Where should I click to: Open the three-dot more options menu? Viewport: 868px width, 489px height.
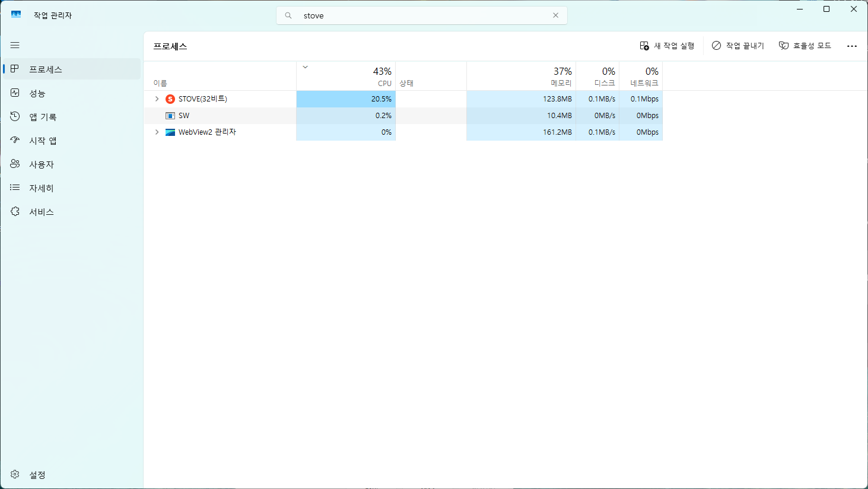pos(852,46)
